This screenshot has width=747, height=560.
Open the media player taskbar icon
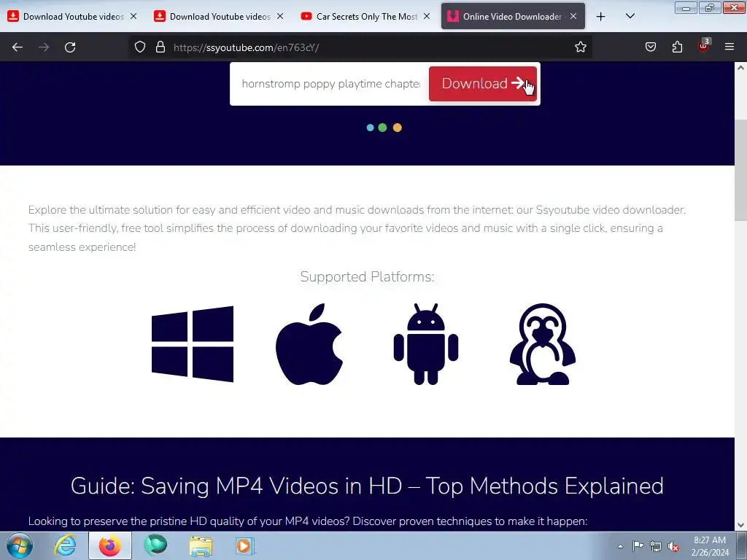click(245, 545)
